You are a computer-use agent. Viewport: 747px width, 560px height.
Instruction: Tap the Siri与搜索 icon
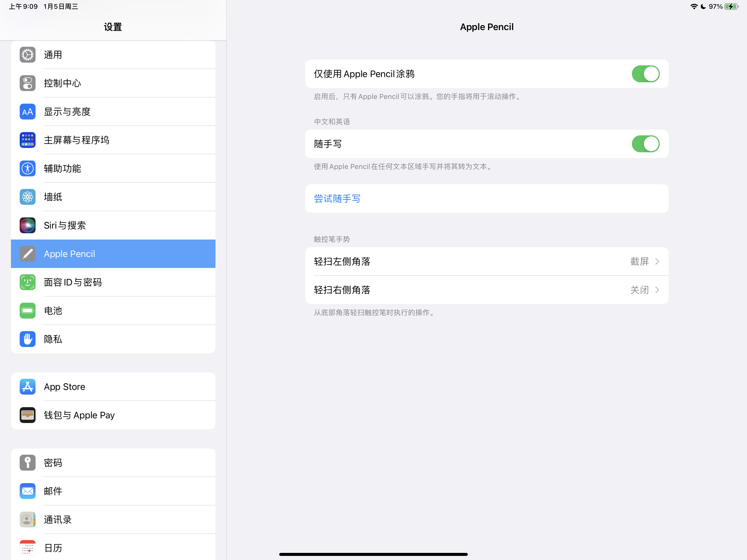[27, 225]
